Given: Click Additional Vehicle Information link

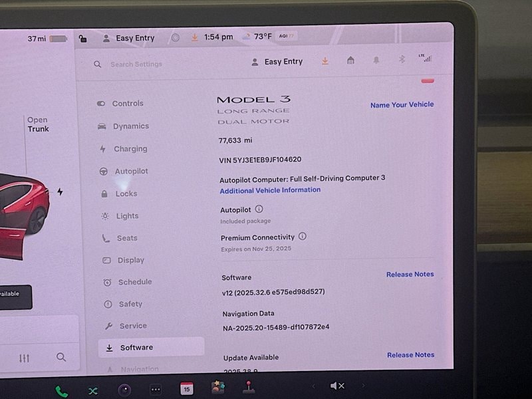Looking at the screenshot, I should 270,190.
